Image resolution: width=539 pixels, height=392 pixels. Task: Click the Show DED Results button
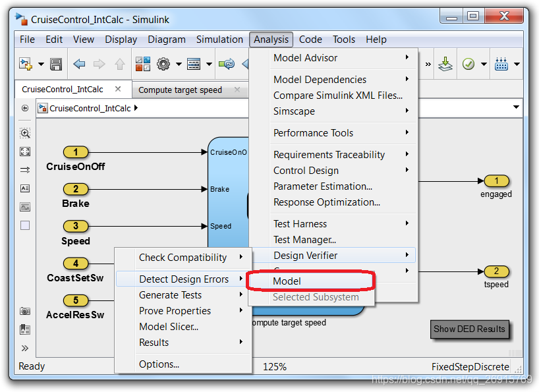pyautogui.click(x=470, y=329)
